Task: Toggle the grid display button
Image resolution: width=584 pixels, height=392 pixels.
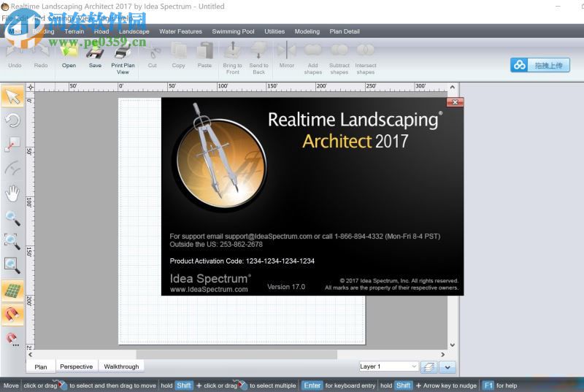Action: coord(12,291)
